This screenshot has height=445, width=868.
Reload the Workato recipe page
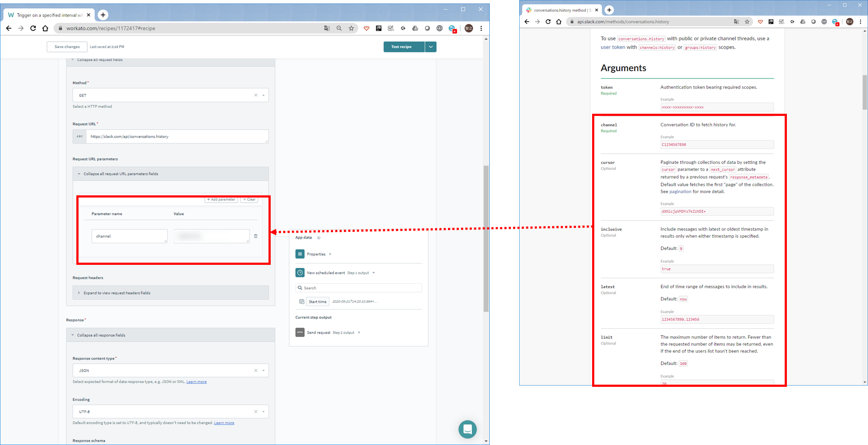pos(33,28)
